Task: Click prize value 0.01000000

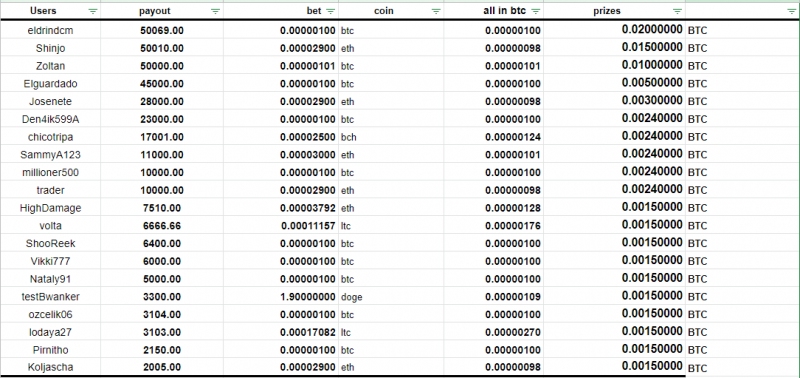Action: pos(652,65)
